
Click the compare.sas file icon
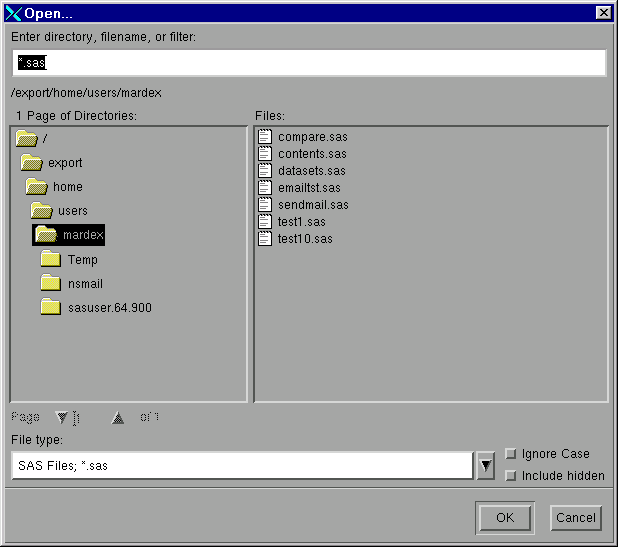tap(265, 137)
